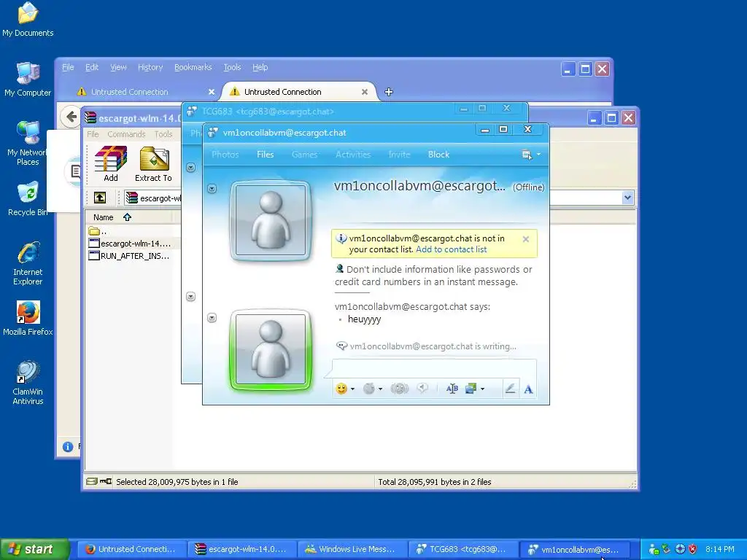Click Extract To in WinRAR toolbar
747x560 pixels.
tap(153, 164)
